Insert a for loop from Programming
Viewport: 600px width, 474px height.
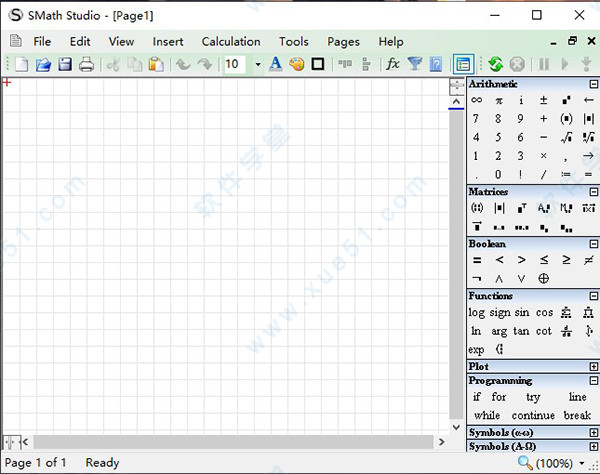pyautogui.click(x=499, y=397)
